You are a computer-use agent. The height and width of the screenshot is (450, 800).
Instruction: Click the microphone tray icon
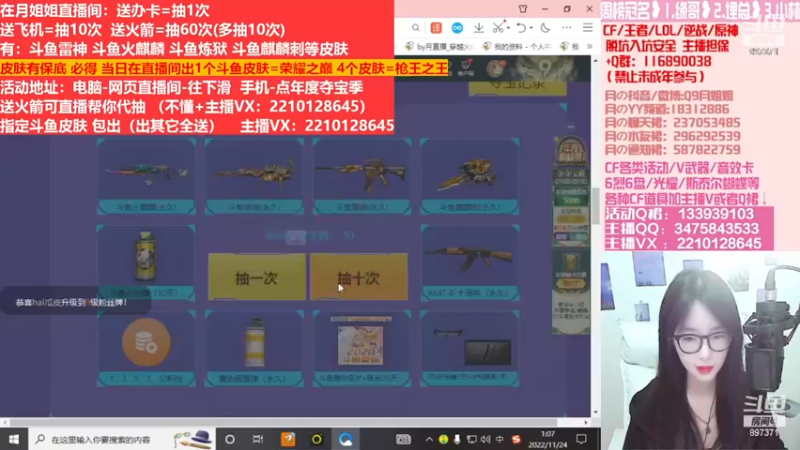[457, 439]
